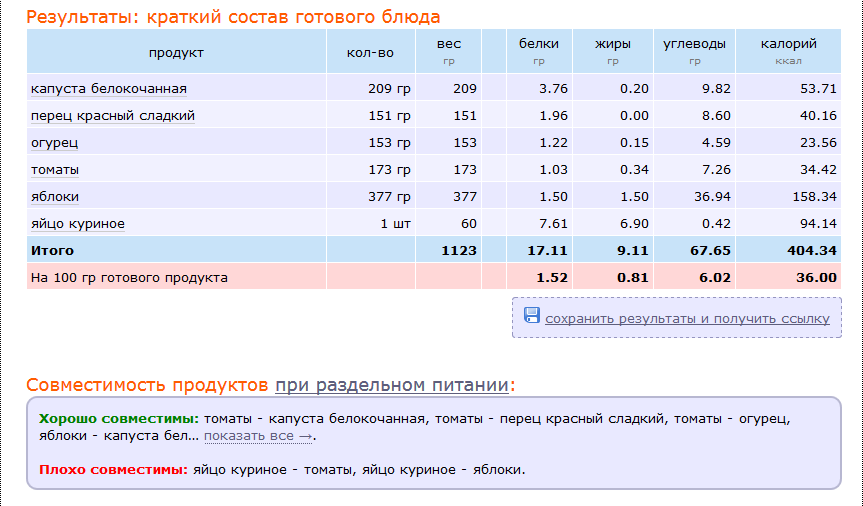This screenshot has height=506, width=863.
Task: Click the 'Итого' total row label
Action: click(x=52, y=251)
